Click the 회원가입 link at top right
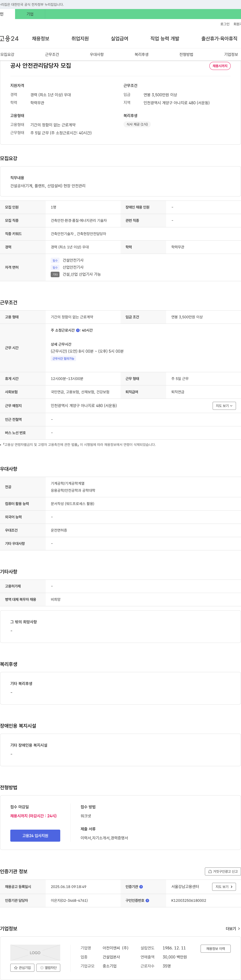 [x=237, y=24]
